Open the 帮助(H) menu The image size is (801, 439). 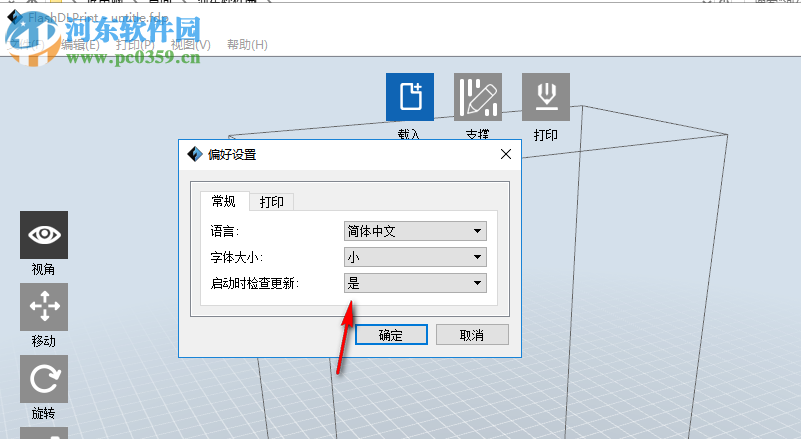pyautogui.click(x=247, y=45)
